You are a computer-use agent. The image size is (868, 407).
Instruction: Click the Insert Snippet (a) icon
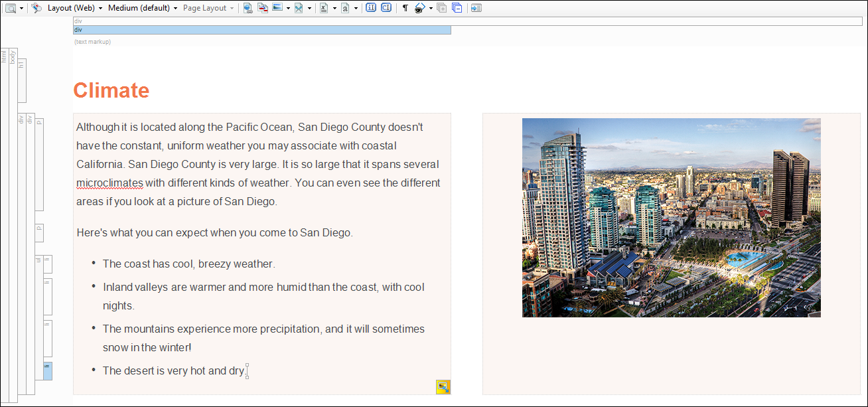pyautogui.click(x=346, y=8)
